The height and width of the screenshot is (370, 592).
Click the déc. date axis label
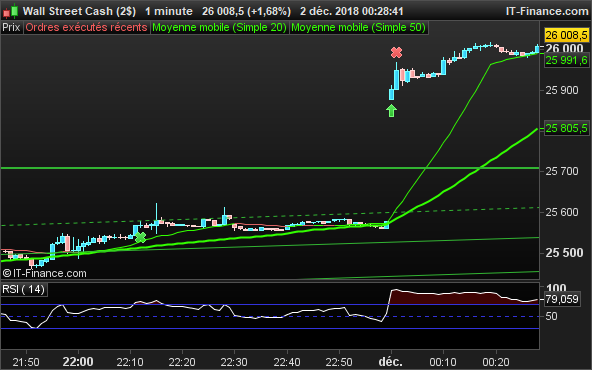pyautogui.click(x=390, y=362)
